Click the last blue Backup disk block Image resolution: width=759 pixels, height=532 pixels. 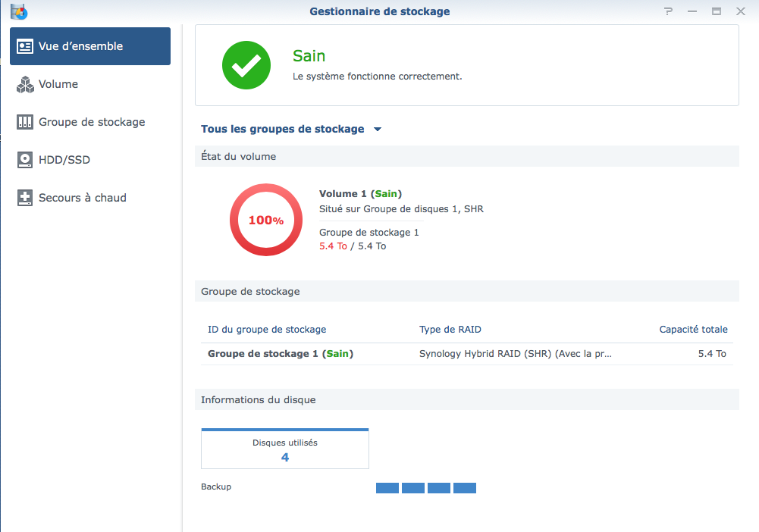[465, 488]
